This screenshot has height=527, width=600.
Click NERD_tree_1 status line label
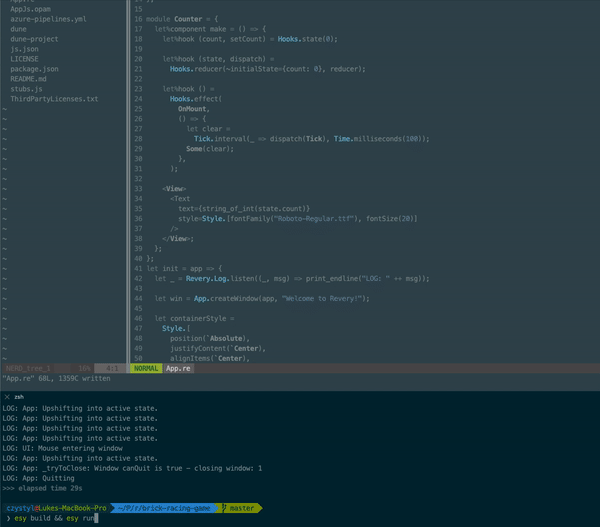(x=28, y=368)
